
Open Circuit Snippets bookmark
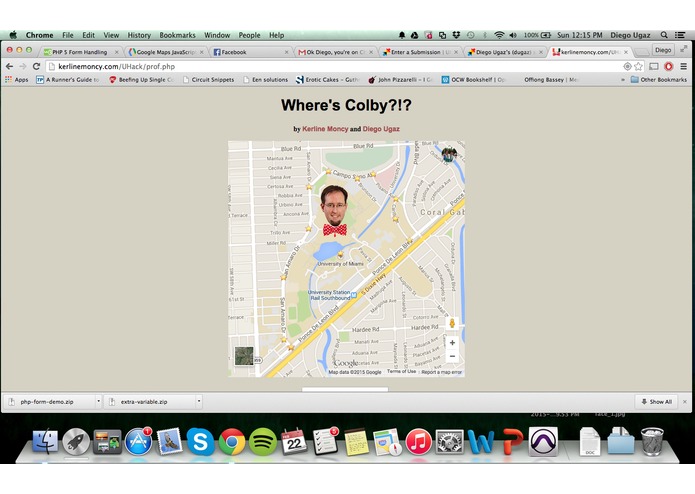(x=208, y=80)
